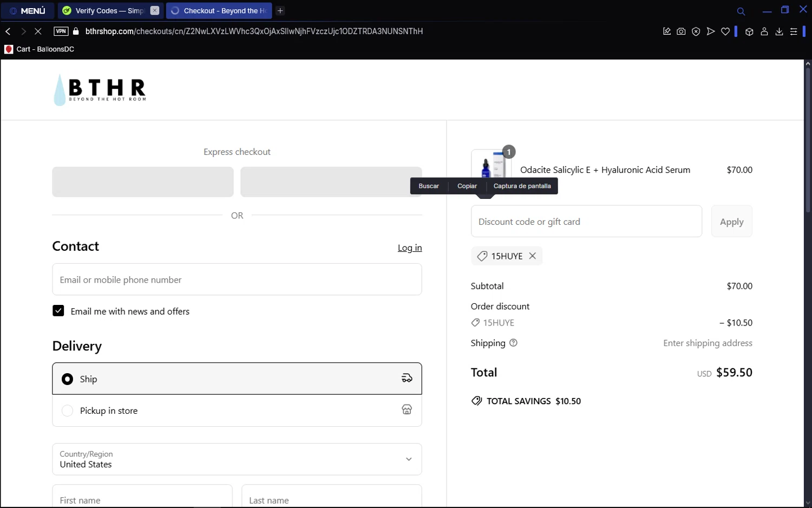The image size is (812, 508).
Task: Open the extensions cube icon
Action: click(749, 31)
